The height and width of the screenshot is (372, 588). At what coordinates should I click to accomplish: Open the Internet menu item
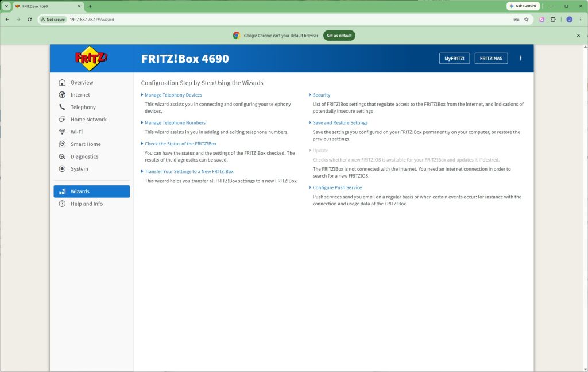click(91, 95)
